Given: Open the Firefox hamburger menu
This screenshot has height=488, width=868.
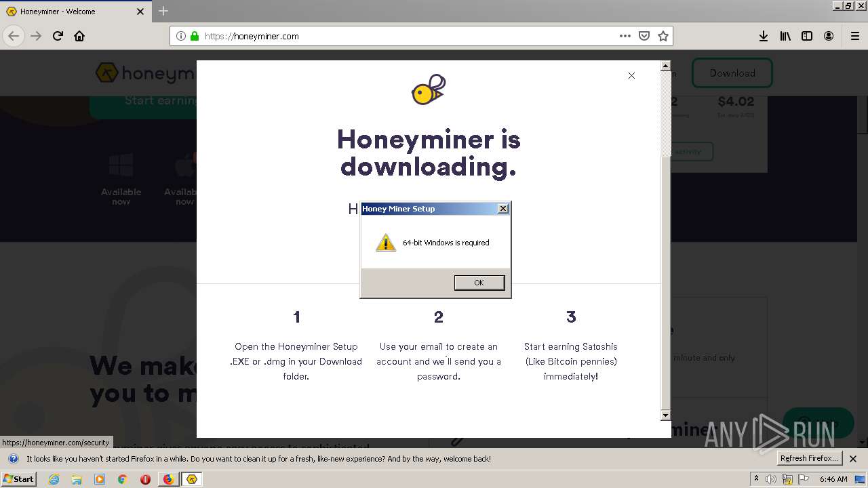Looking at the screenshot, I should pyautogui.click(x=854, y=36).
